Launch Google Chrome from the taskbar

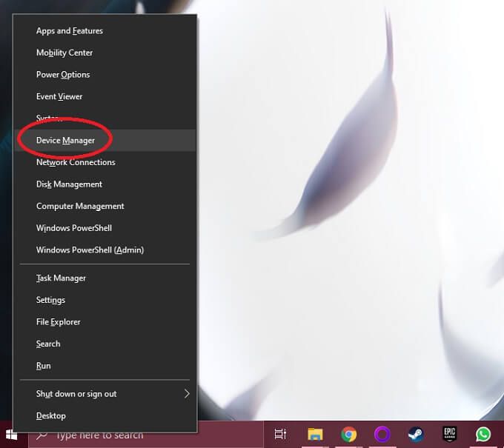[x=349, y=435]
